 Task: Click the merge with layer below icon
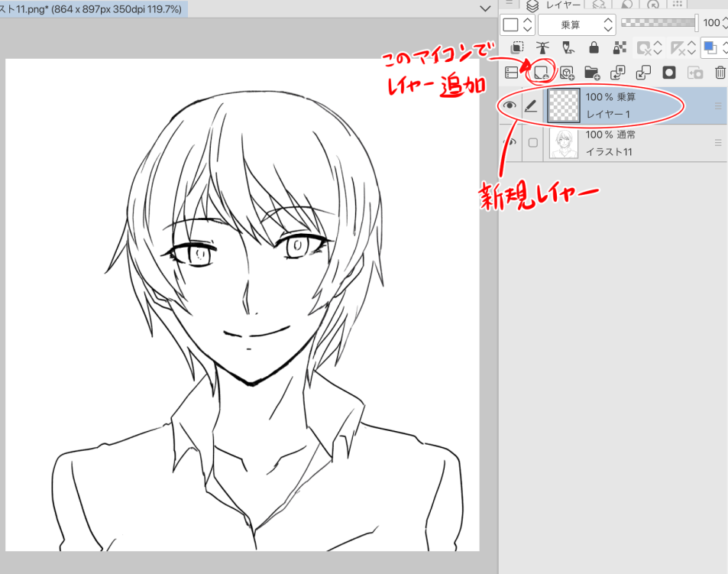click(x=643, y=73)
